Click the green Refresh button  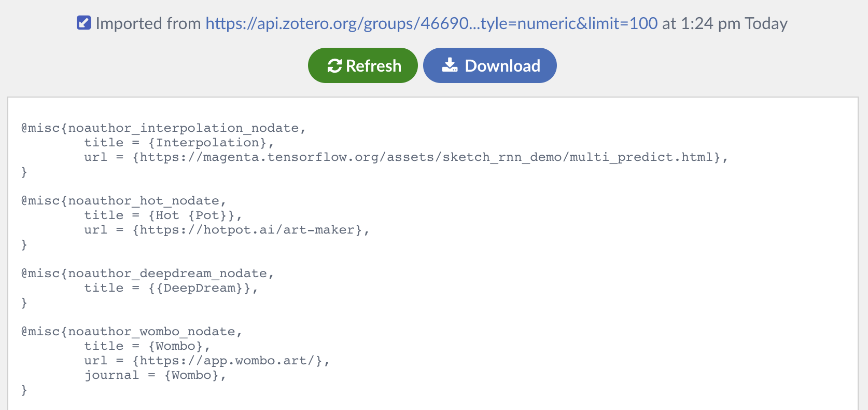363,65
